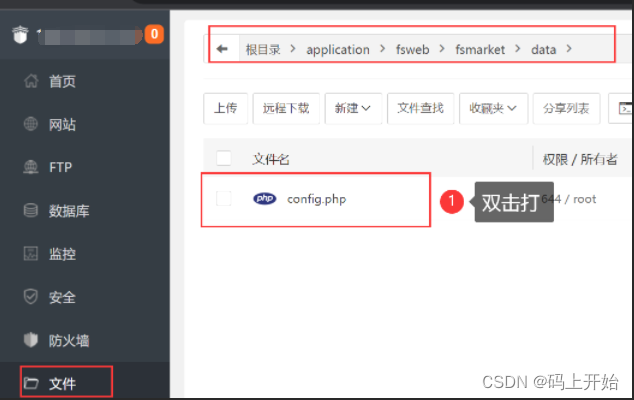Open 监控 in the sidebar
Image resolution: width=634 pixels, height=400 pixels.
[x=62, y=254]
